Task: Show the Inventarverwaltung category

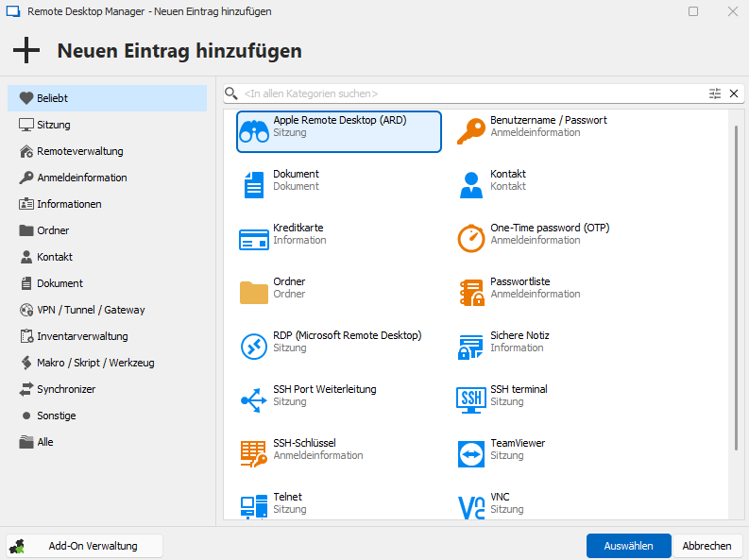Action: [107, 336]
